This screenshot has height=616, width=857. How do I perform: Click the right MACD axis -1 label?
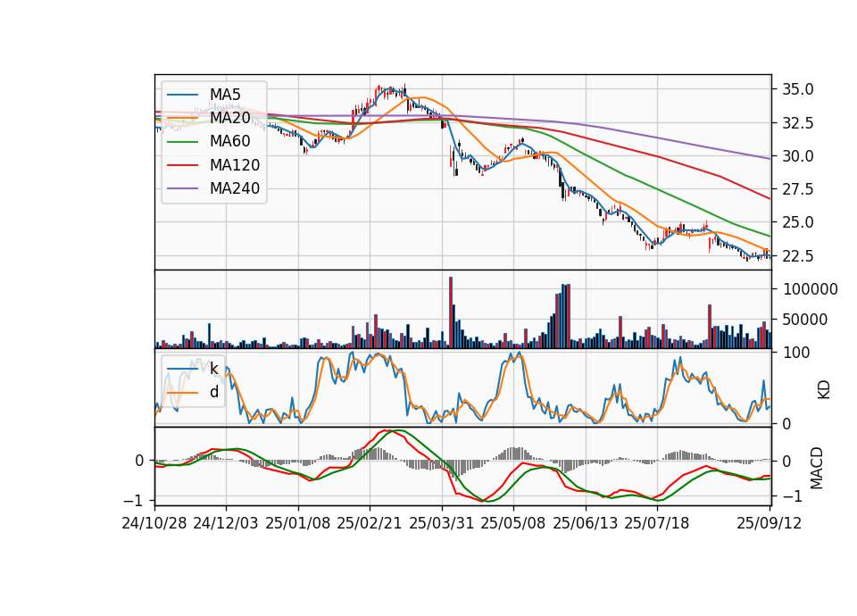point(793,497)
